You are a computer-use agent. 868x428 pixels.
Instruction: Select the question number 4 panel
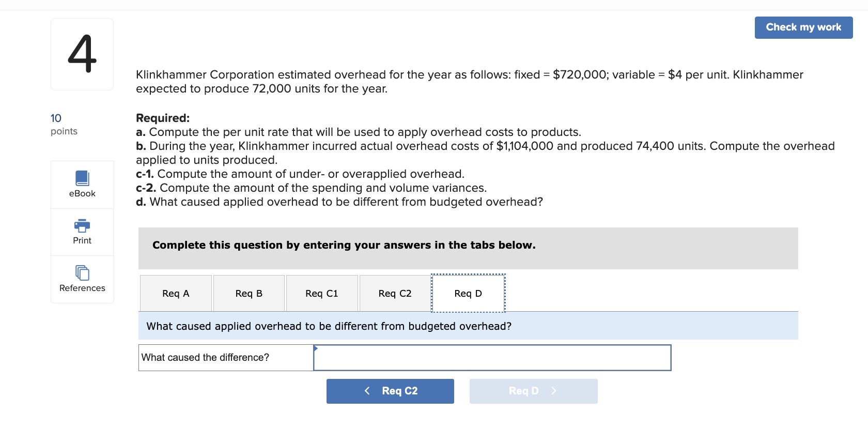(82, 53)
